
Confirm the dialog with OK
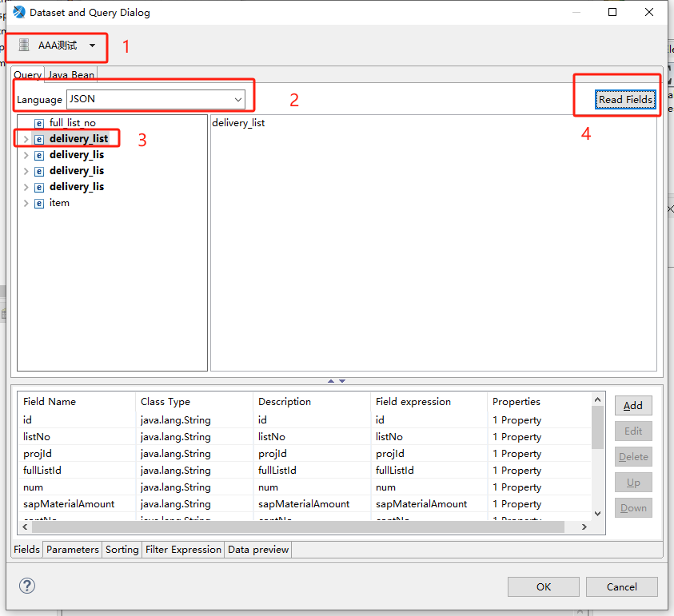pyautogui.click(x=543, y=586)
